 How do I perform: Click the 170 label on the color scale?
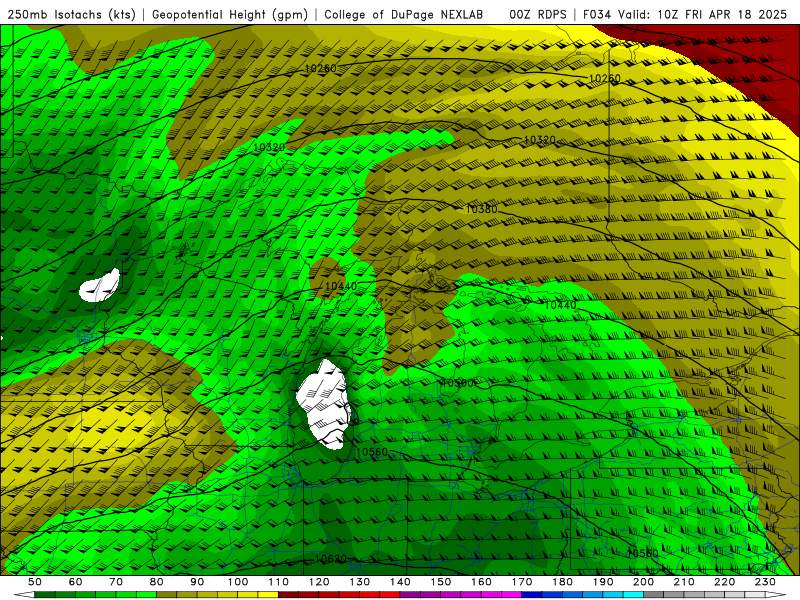tap(522, 582)
